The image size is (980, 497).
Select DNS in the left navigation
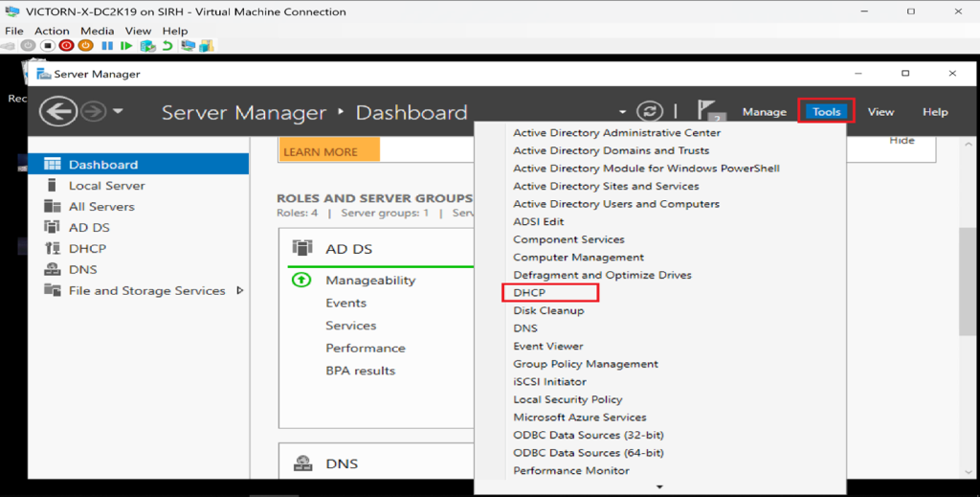coord(82,270)
